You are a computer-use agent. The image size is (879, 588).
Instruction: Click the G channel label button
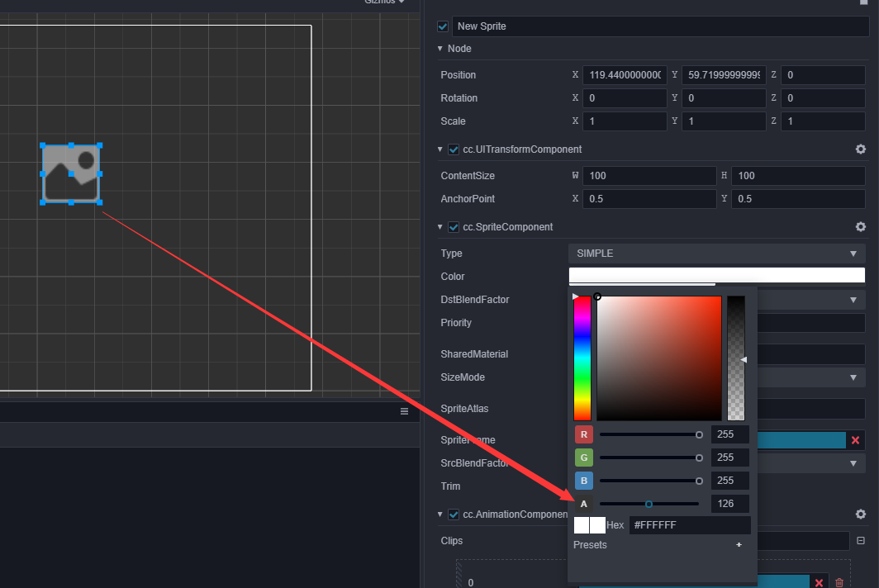point(583,458)
